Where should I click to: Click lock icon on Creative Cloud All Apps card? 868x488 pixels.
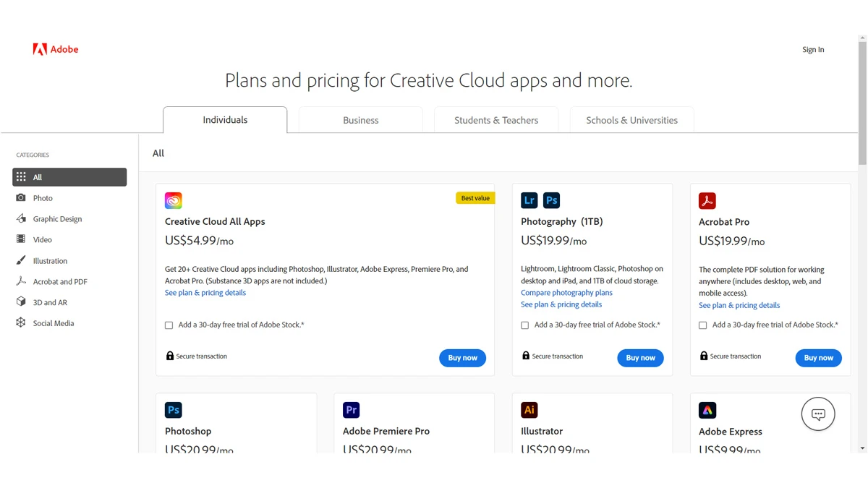(x=170, y=356)
